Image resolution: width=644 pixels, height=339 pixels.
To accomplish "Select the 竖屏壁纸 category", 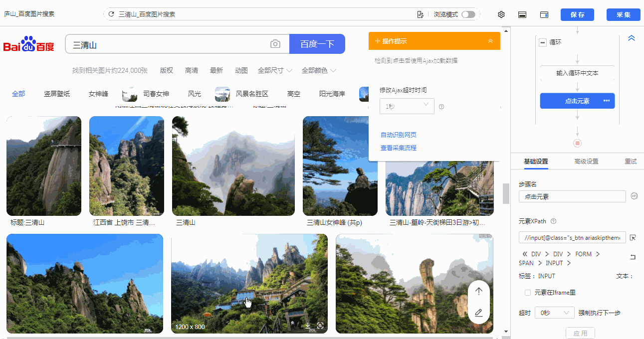I will (x=57, y=94).
